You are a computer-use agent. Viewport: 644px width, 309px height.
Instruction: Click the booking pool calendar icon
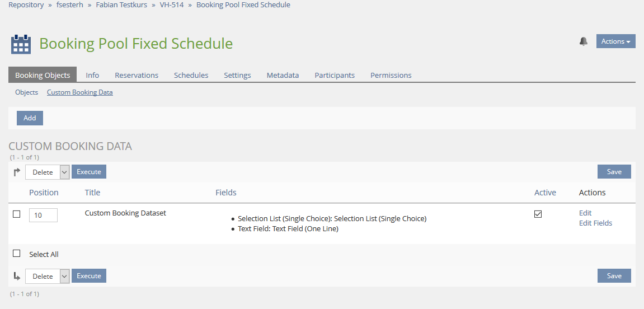click(x=21, y=44)
